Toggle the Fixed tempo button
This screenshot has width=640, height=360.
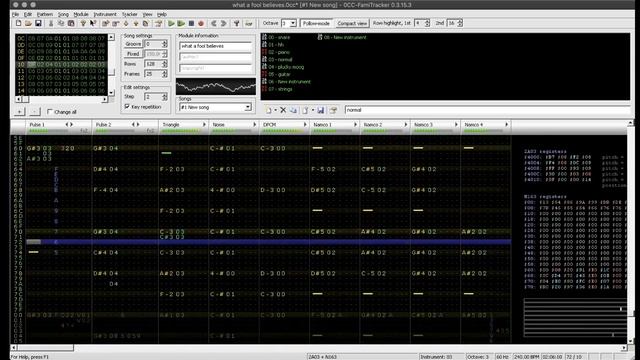pyautogui.click(x=133, y=54)
